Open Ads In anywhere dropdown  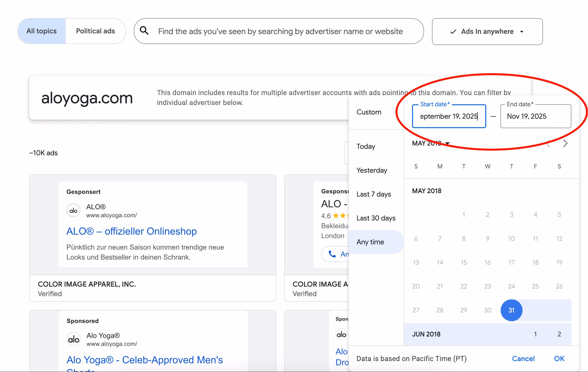click(487, 32)
